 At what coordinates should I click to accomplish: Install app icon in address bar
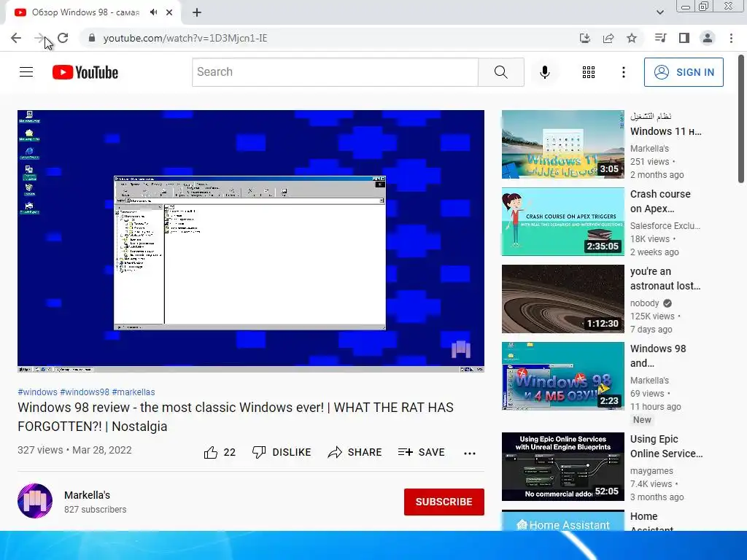(x=584, y=38)
